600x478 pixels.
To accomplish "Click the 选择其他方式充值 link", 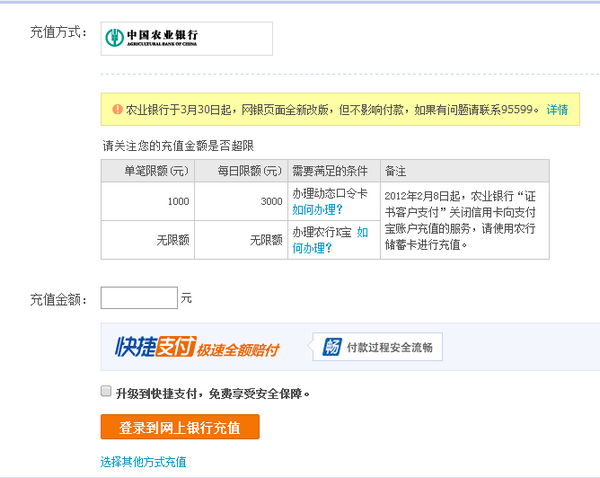I will click(x=143, y=462).
